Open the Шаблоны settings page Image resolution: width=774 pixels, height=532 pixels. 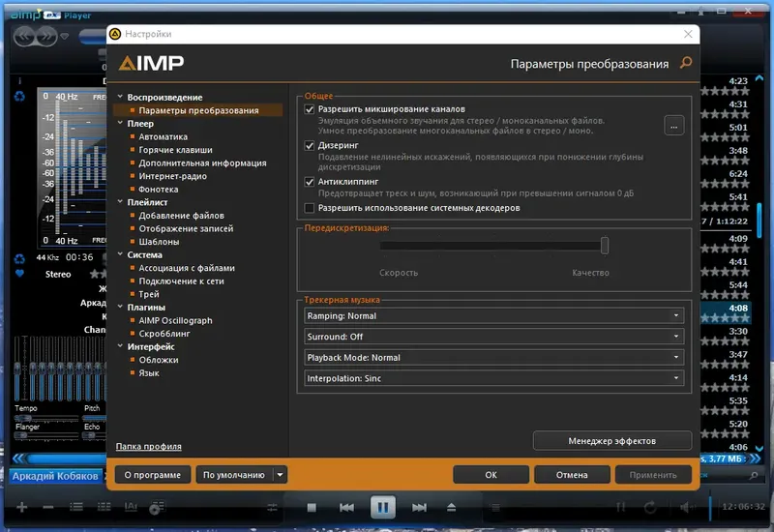(159, 242)
